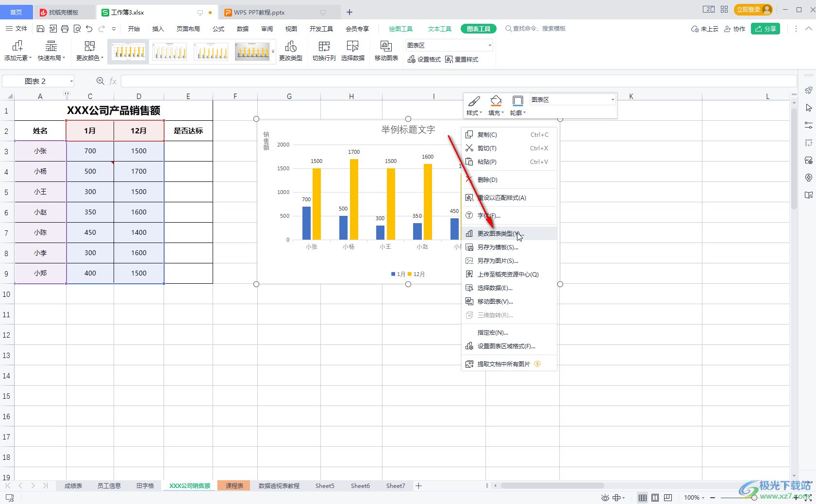Image resolution: width=816 pixels, height=504 pixels.
Task: Click Select Data (选择数据) ribbon icon
Action: pos(353,51)
